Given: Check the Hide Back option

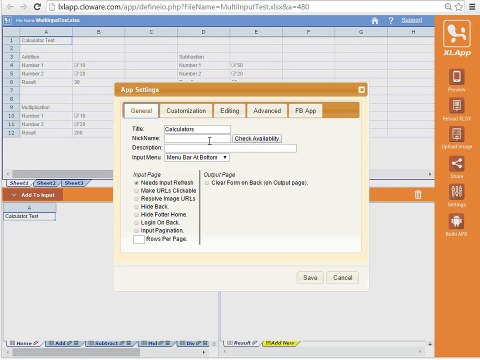Looking at the screenshot, I should click(x=136, y=207).
